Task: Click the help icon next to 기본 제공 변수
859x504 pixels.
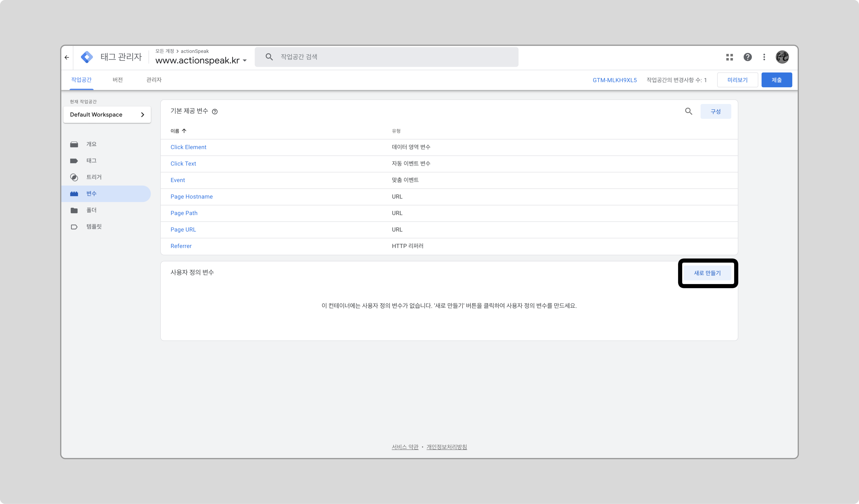Action: tap(215, 111)
